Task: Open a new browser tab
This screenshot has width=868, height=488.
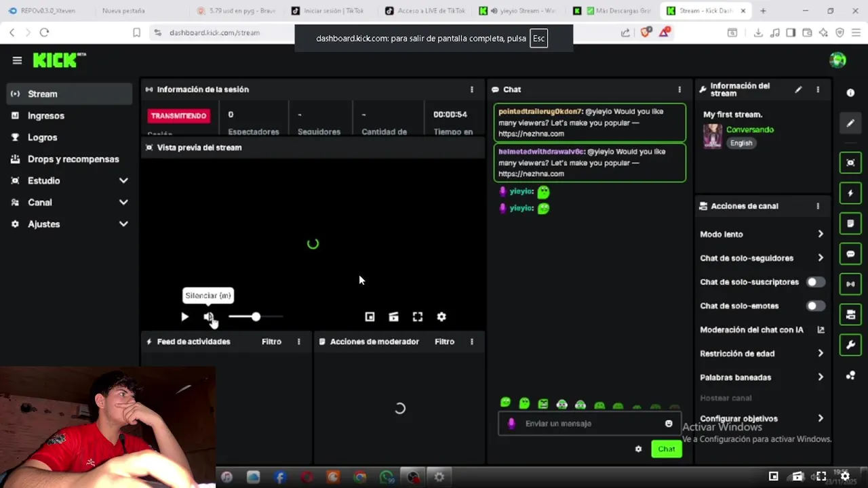Action: pyautogui.click(x=763, y=11)
